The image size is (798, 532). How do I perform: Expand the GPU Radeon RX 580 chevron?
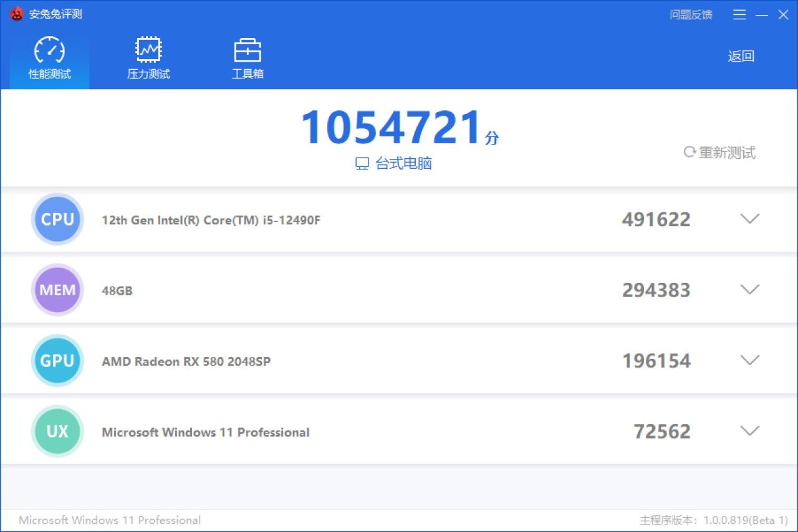(749, 360)
